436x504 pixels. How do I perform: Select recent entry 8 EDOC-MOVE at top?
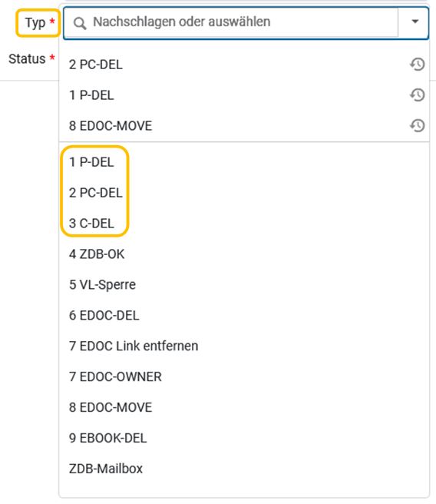pos(244,126)
